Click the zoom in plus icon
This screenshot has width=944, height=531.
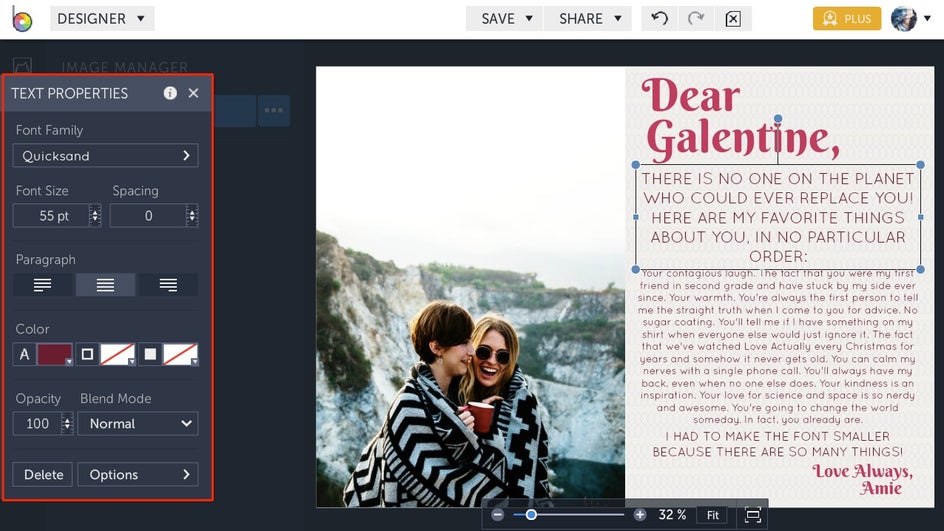tap(640, 515)
